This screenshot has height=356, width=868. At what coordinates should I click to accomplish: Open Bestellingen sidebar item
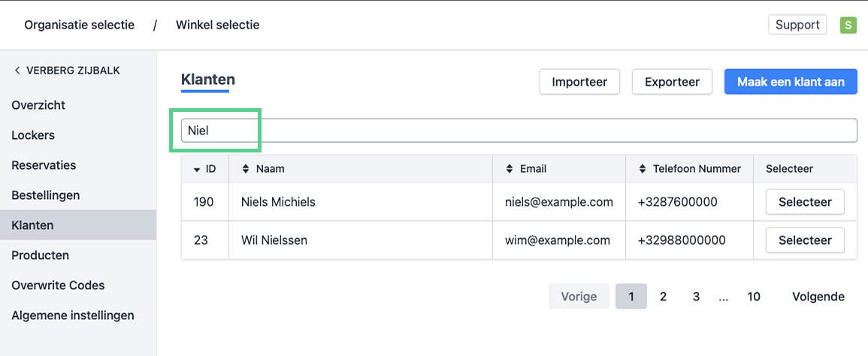pos(45,195)
